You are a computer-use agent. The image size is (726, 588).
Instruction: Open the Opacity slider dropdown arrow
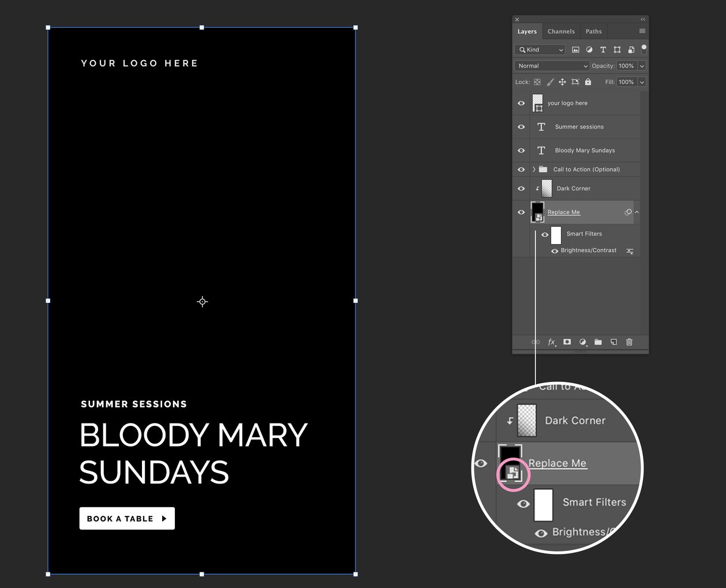click(642, 66)
